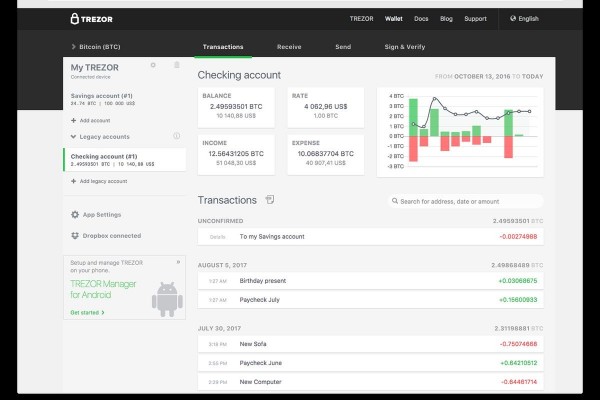Click the To my Savings account transaction
This screenshot has width=600, height=400.
(370, 237)
